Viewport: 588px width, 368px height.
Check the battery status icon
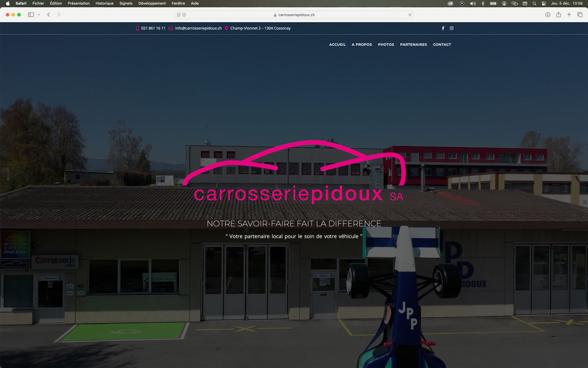pyautogui.click(x=493, y=3)
